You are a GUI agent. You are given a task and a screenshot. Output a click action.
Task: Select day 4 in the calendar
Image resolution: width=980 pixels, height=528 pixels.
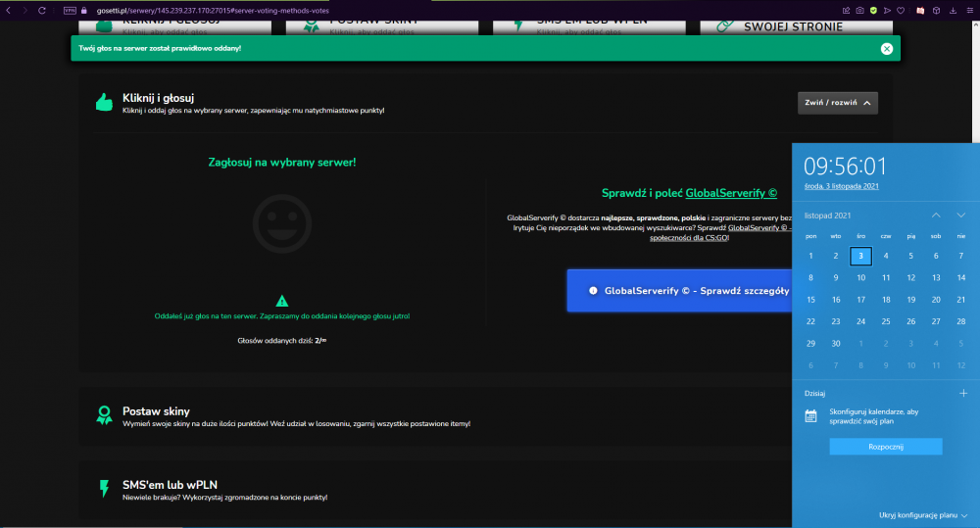(x=886, y=256)
